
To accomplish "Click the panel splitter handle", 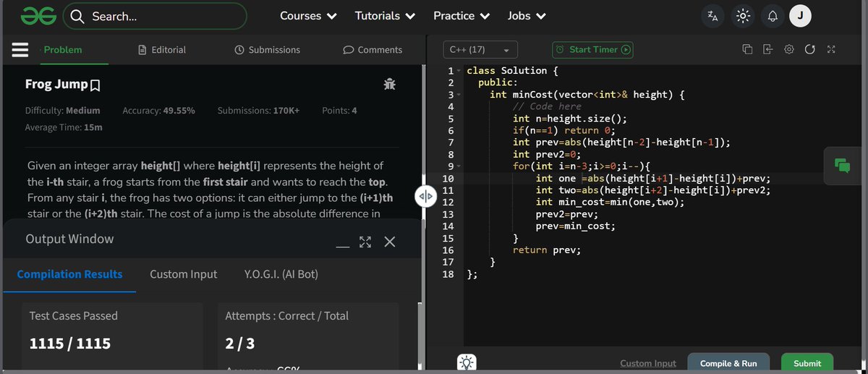I will point(425,196).
